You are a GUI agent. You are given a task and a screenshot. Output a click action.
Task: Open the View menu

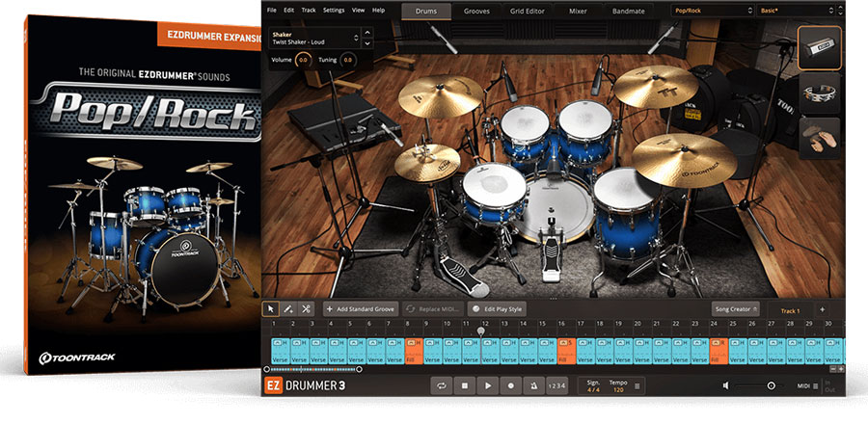click(x=359, y=10)
